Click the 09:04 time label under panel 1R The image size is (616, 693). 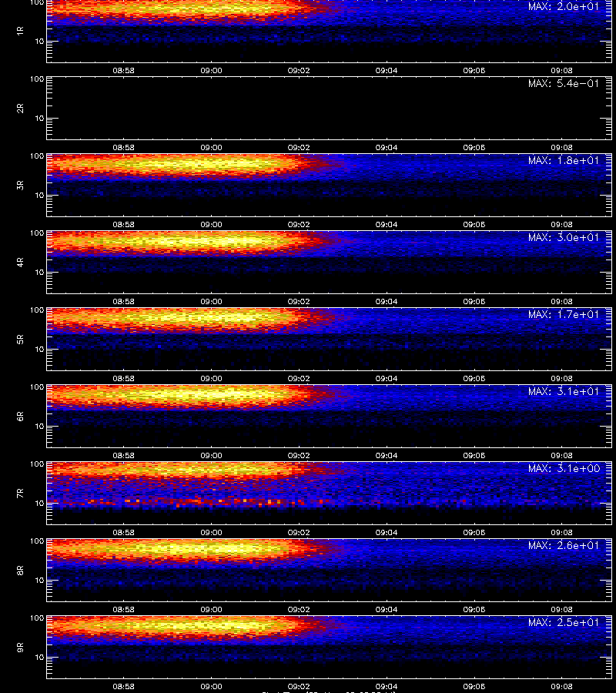point(387,70)
